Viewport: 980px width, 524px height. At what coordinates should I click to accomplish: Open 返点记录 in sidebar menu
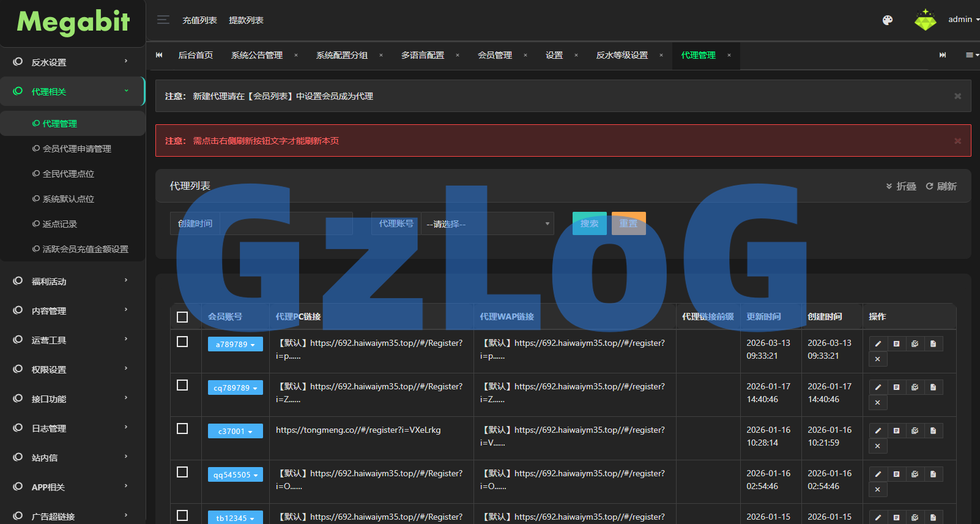click(x=60, y=224)
